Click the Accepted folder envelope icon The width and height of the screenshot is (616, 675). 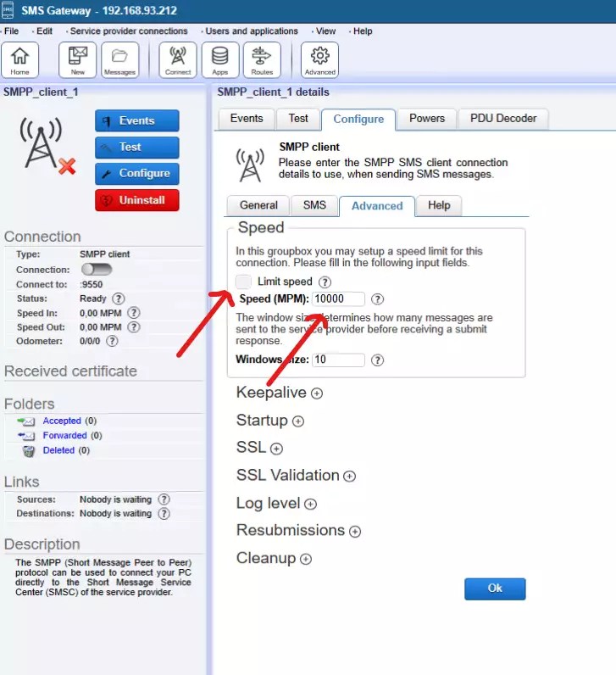click(26, 421)
